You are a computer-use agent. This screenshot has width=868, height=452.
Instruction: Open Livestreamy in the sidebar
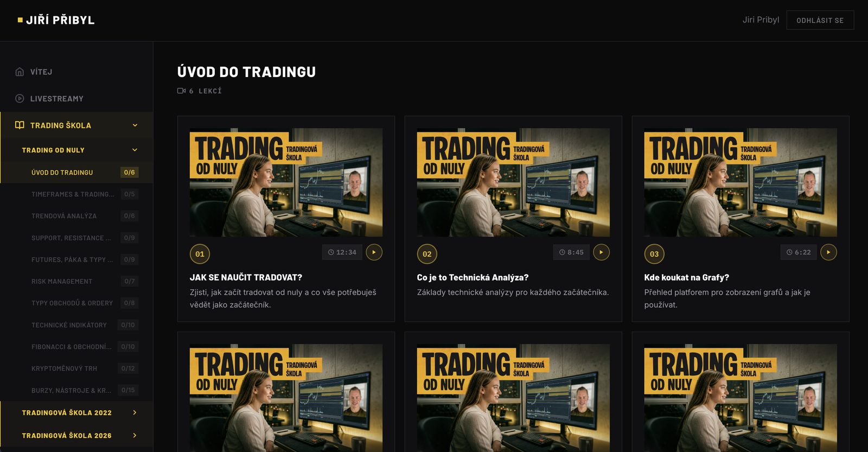[76, 99]
